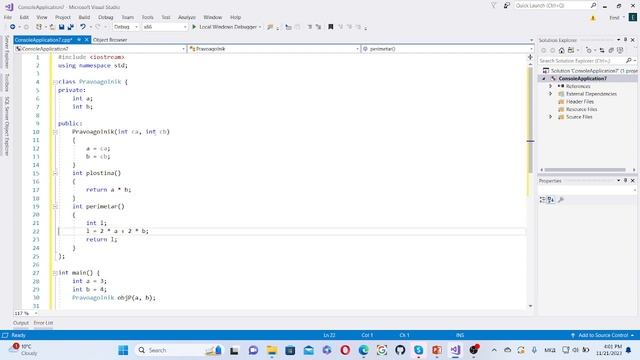Viewport: 640px width, 360px height.
Task: Pin the Solution Explorer panel
Action: pyautogui.click(x=625, y=40)
